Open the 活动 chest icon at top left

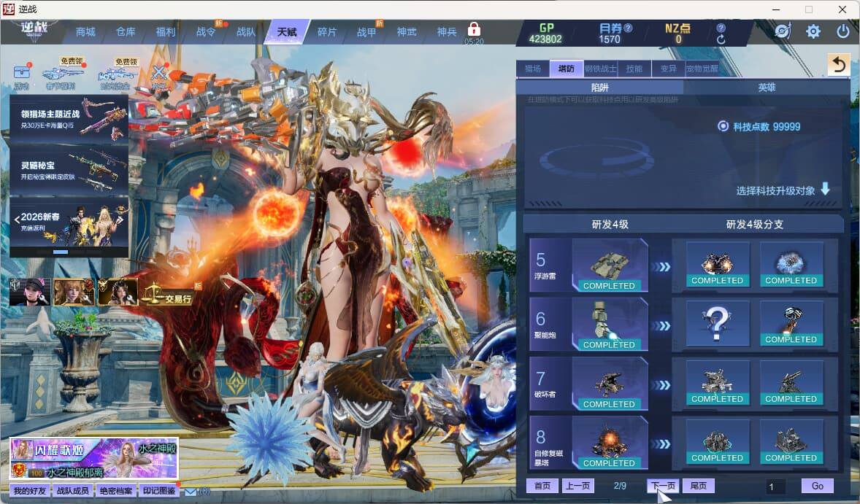pyautogui.click(x=22, y=77)
